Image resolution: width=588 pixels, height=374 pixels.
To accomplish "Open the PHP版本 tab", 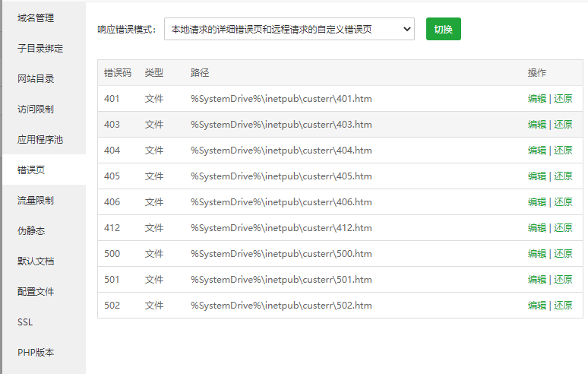I will 36,353.
